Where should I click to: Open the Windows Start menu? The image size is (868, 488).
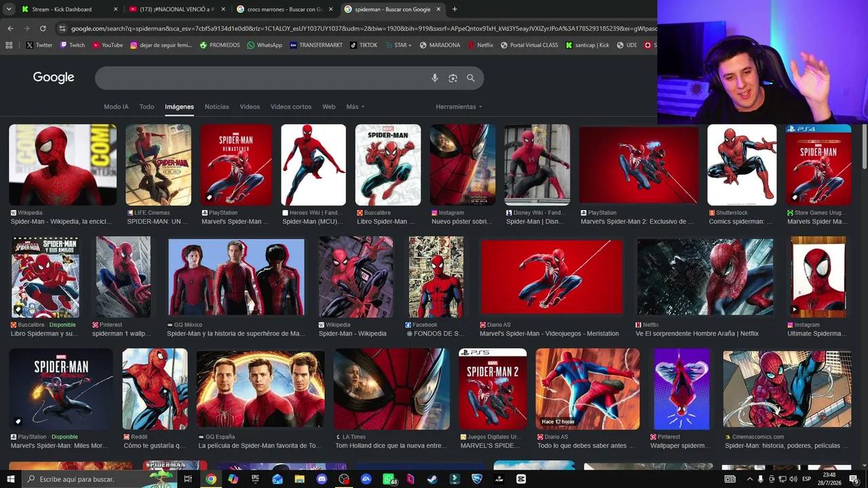point(9,479)
